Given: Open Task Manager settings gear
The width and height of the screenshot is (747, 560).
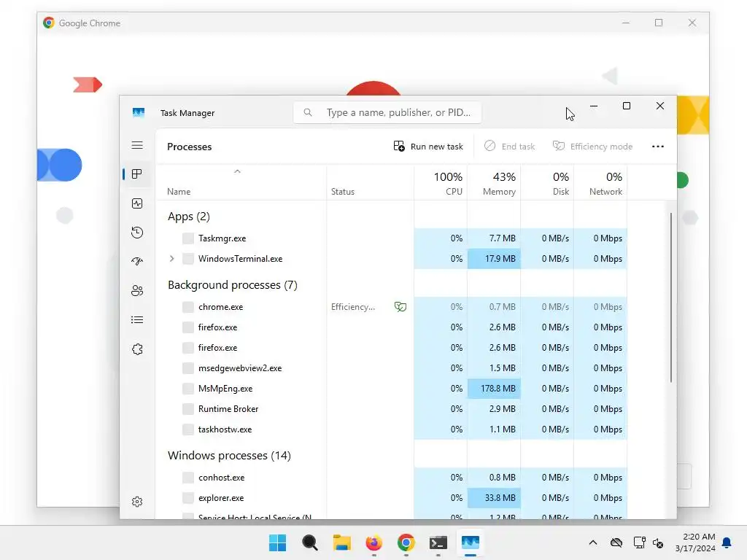Looking at the screenshot, I should 137,502.
